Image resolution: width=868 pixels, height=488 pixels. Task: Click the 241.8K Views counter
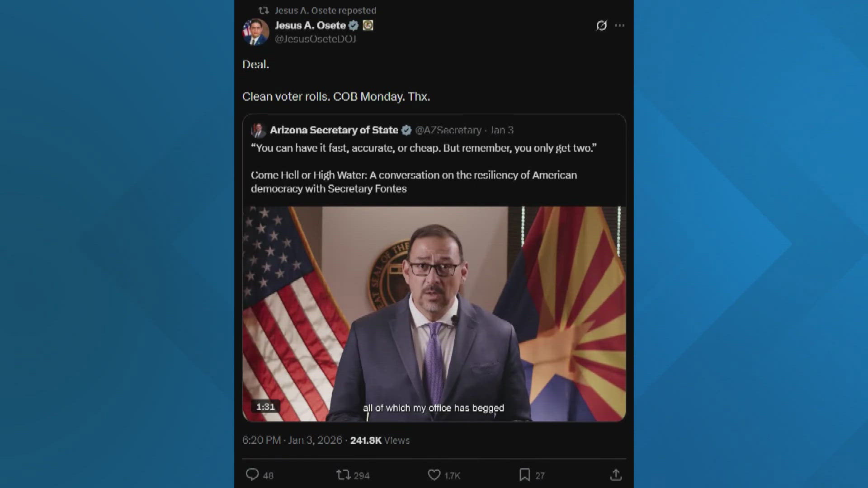point(380,440)
